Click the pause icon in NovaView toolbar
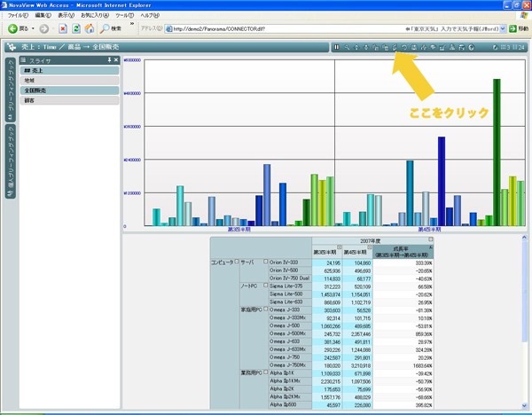This screenshot has height=415, width=532. [336, 46]
